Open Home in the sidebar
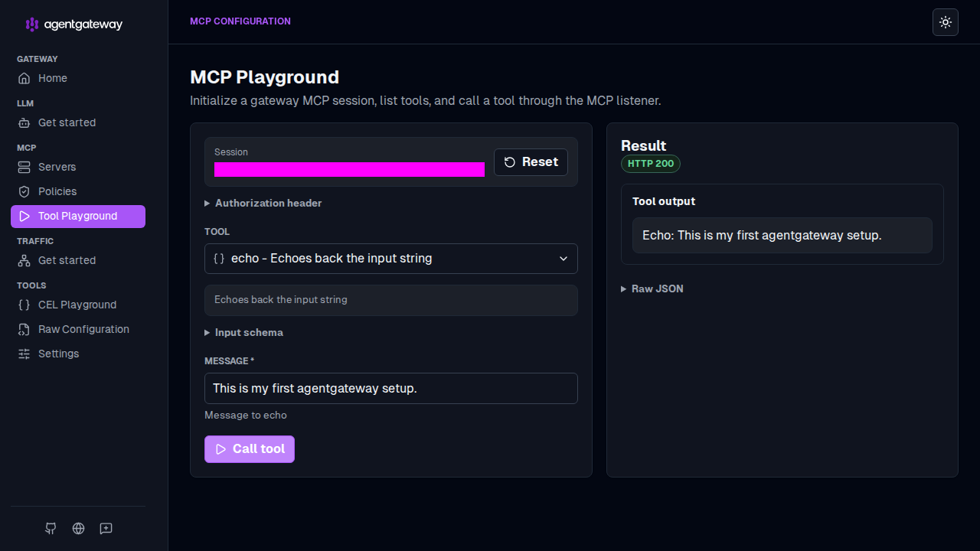 pos(78,78)
